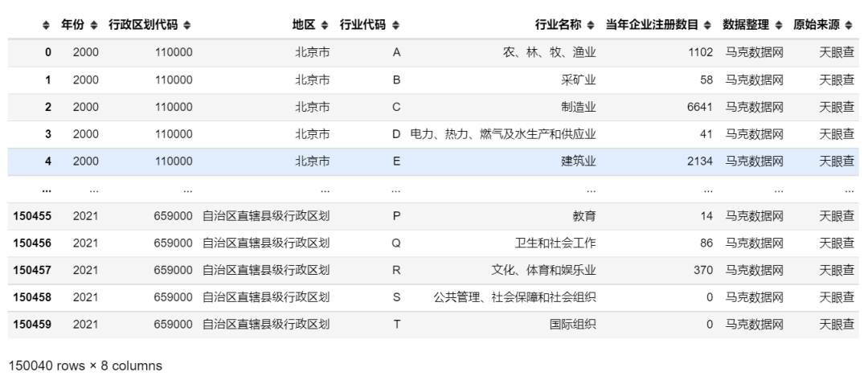Viewport: 868px width, 376px height.
Task: Click registration count 41
Action: tap(706, 134)
